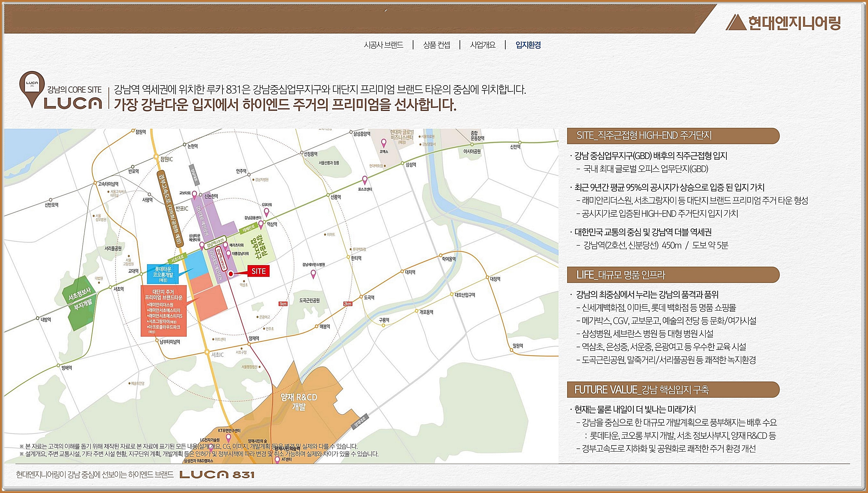Click the 대단지 주거 프리미엄 브랜드타운 callout
Screen dimensions: 868x493
pyautogui.click(x=163, y=311)
